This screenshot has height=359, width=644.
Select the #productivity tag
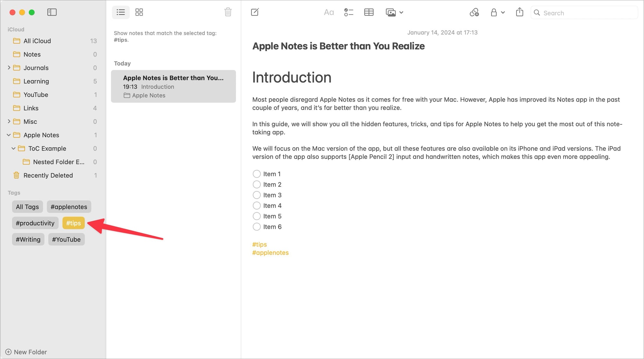click(x=35, y=223)
